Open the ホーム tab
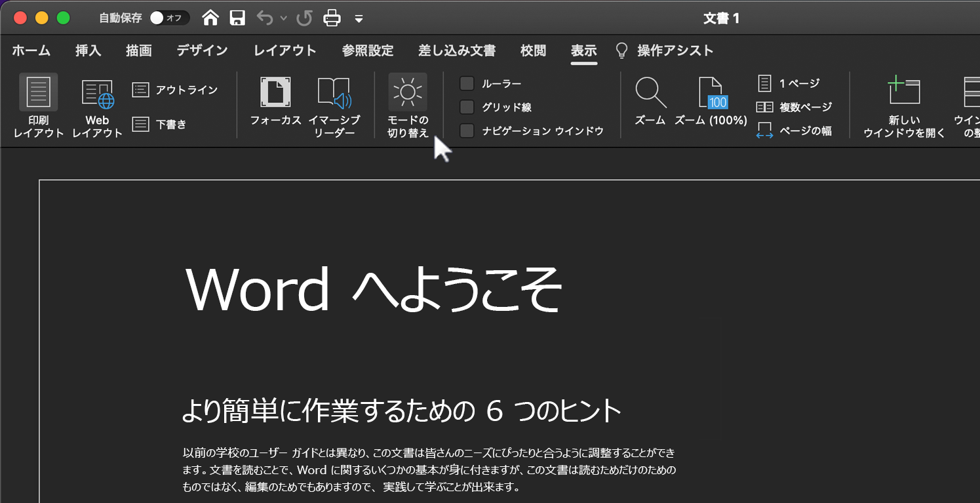The image size is (980, 503). click(x=31, y=50)
